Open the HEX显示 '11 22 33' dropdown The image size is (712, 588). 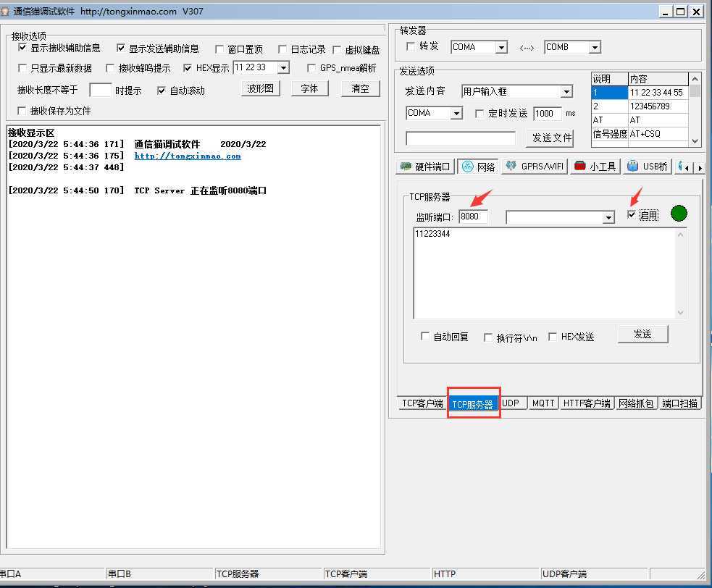283,68
